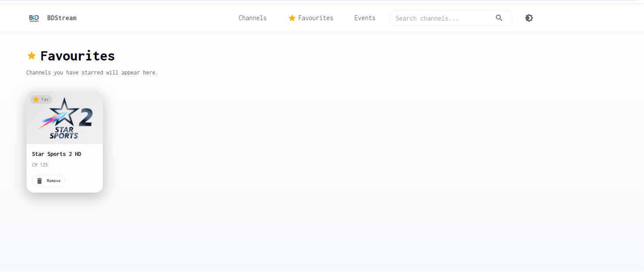
Task: Click the Fav badge on Star Sports card
Action: (x=41, y=99)
